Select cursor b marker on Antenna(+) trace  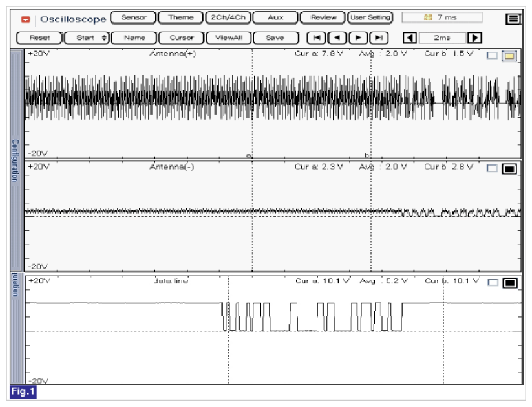(367, 155)
